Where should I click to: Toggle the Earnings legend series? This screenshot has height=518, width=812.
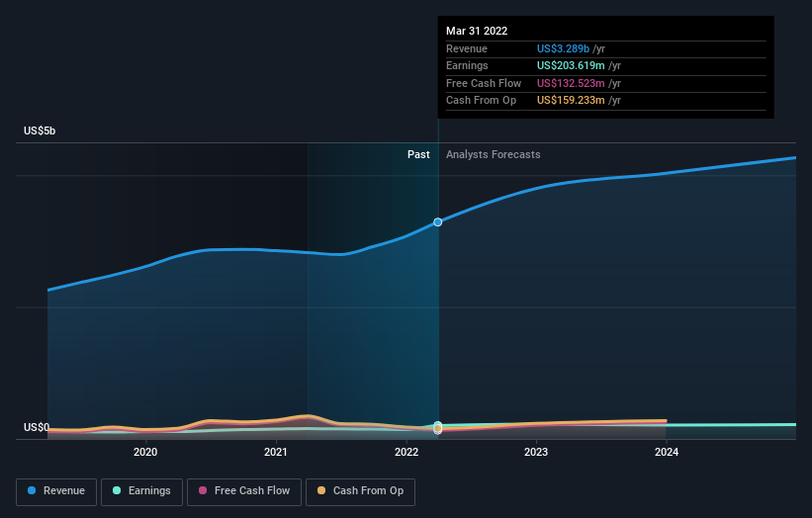tap(141, 491)
